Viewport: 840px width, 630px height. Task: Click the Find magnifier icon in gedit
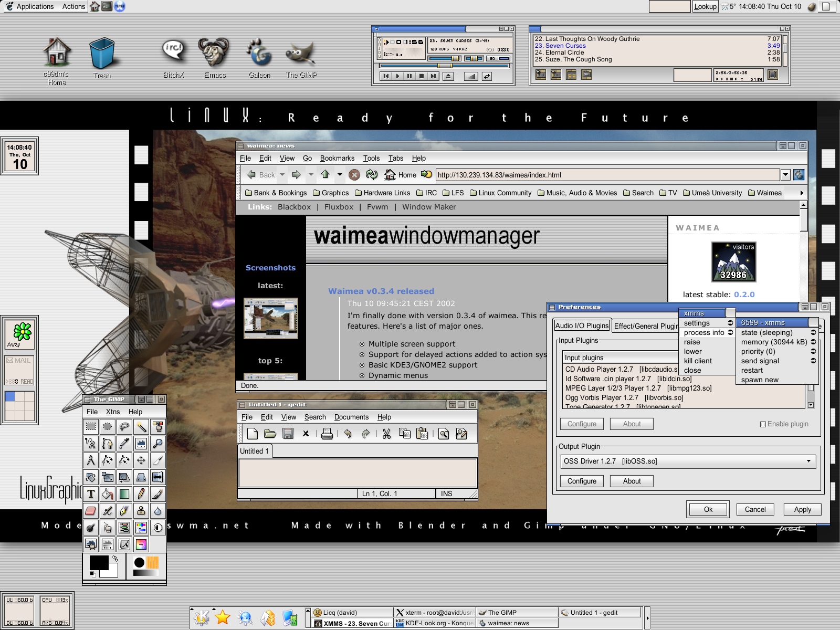[x=444, y=434]
